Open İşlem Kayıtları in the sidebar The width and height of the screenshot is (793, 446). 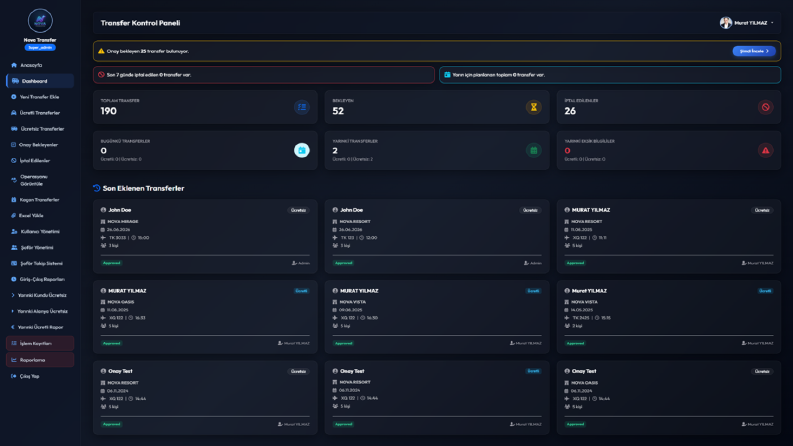coord(40,343)
